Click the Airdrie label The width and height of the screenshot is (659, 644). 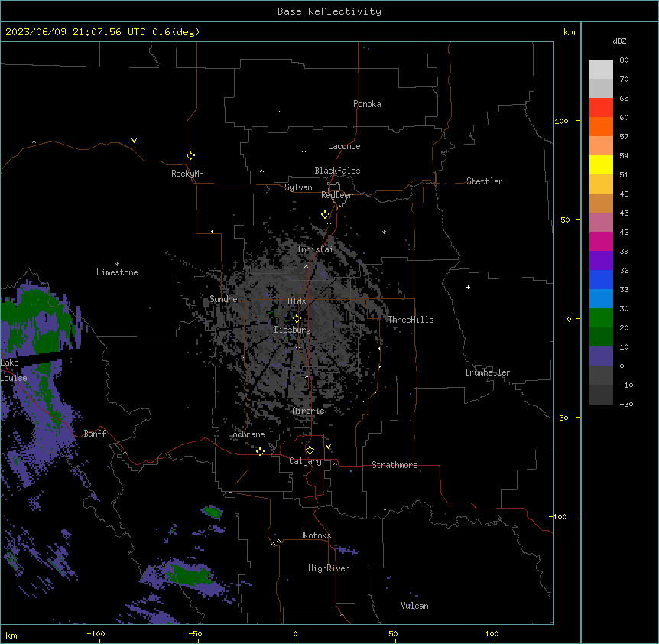(309, 411)
